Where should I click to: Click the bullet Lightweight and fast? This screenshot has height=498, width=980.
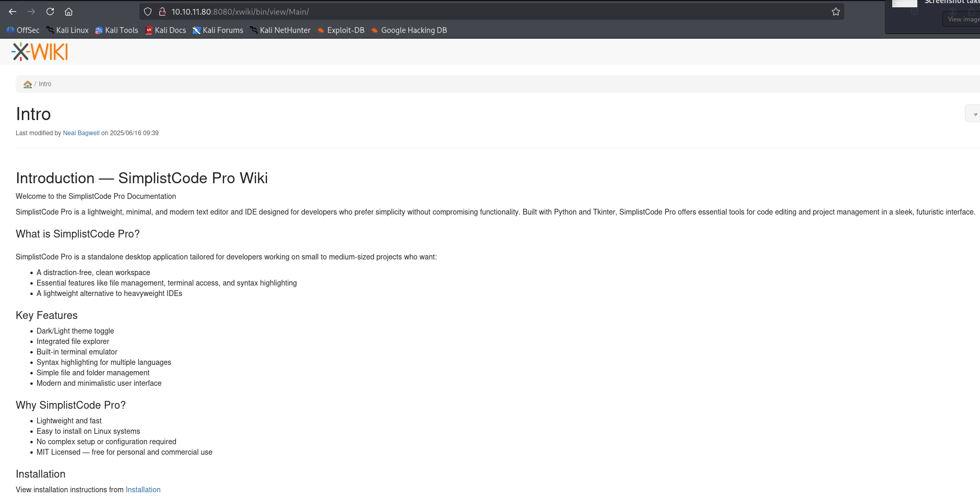pos(69,421)
